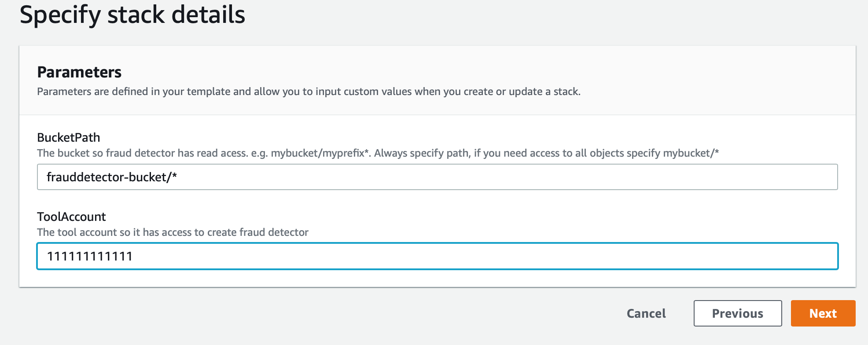Click the trailing mybucket/* example text
This screenshot has width=868, height=345.
click(691, 153)
